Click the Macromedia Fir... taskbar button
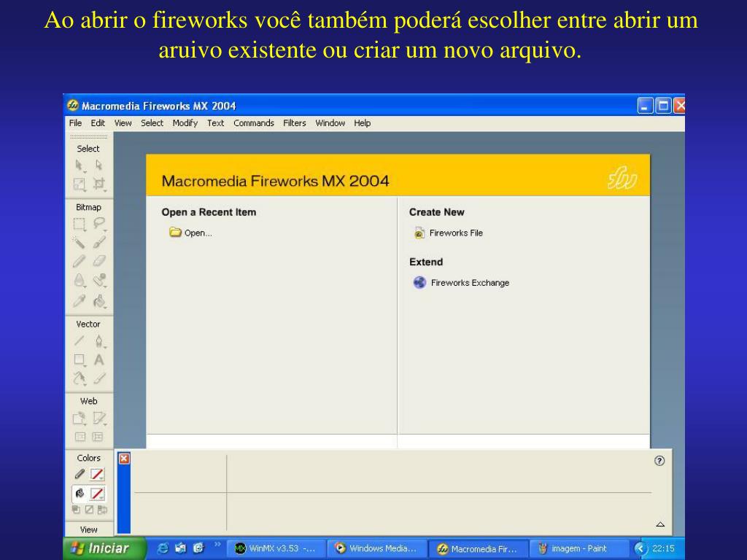Screen dimensions: 747x560 [479, 549]
